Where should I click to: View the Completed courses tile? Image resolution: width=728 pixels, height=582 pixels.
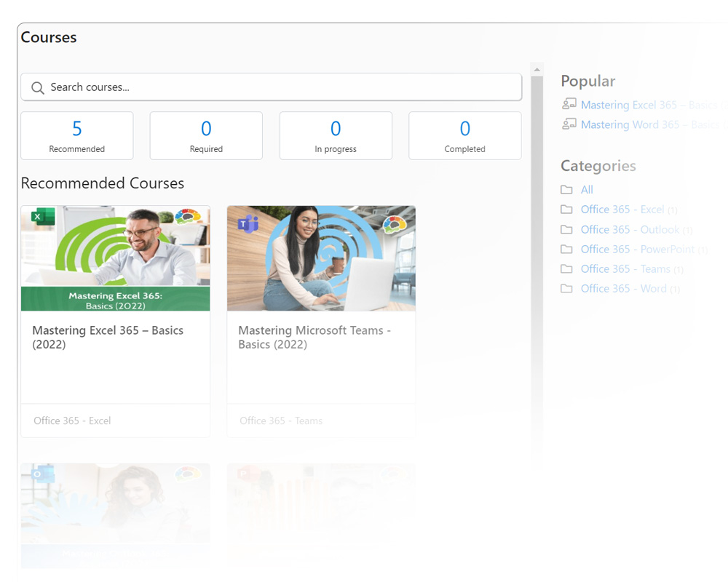(x=464, y=135)
